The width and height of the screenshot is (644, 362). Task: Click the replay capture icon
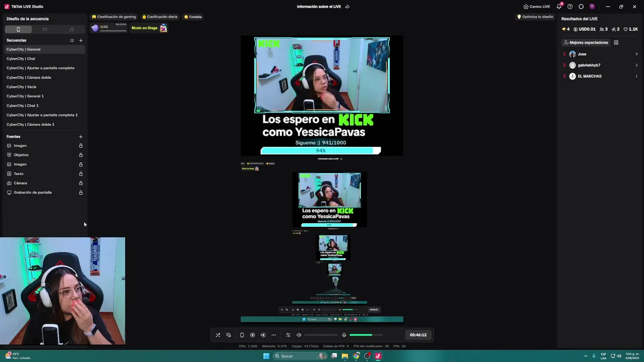(263, 335)
